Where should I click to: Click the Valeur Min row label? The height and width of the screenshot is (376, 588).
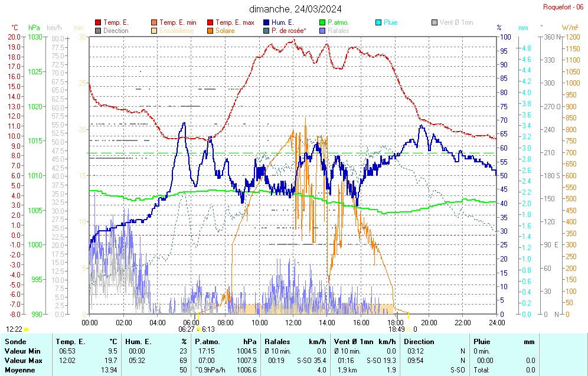coord(22,351)
